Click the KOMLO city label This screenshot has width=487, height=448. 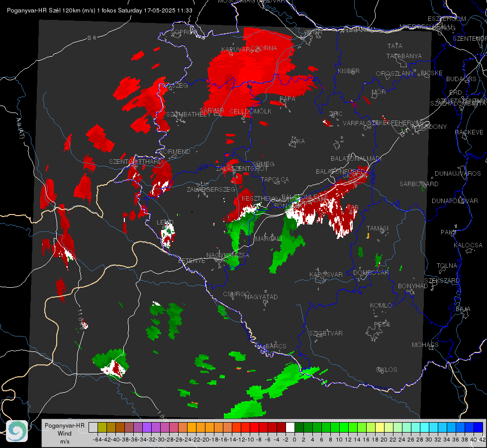381,305
